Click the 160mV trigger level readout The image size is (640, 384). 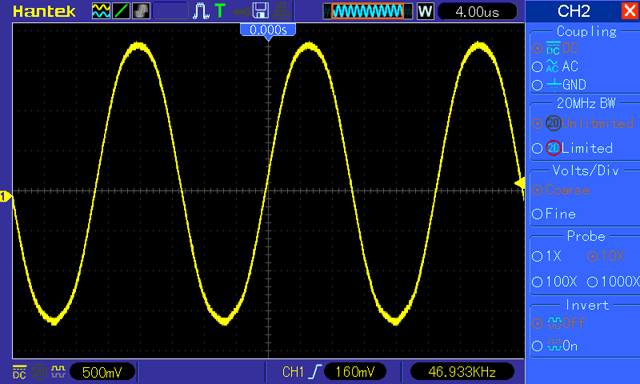tap(355, 372)
